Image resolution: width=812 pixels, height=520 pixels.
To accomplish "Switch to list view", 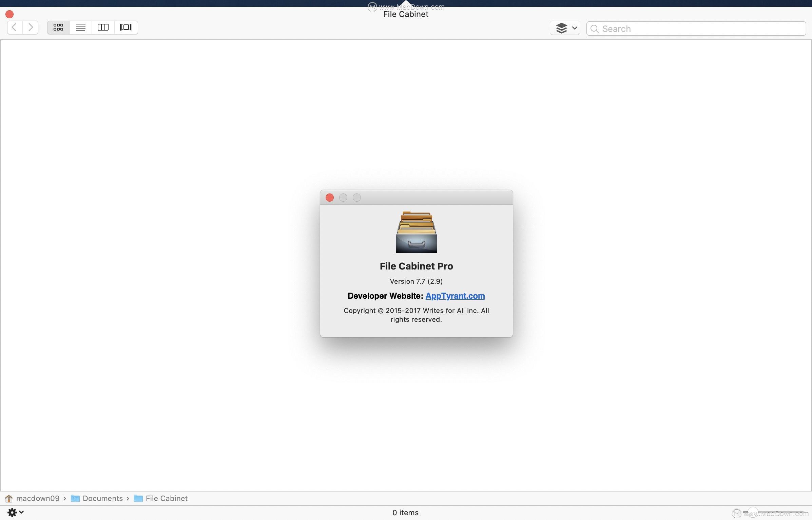I will point(81,27).
